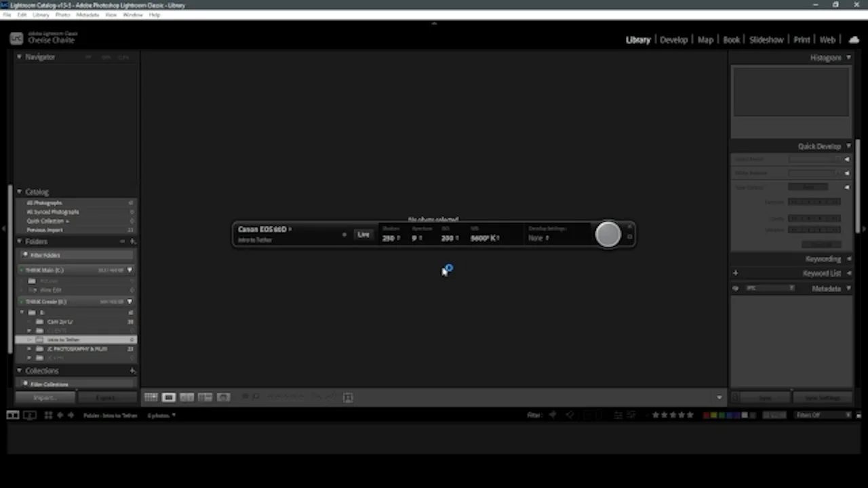
Task: Close the tether capture bar
Action: point(630,226)
